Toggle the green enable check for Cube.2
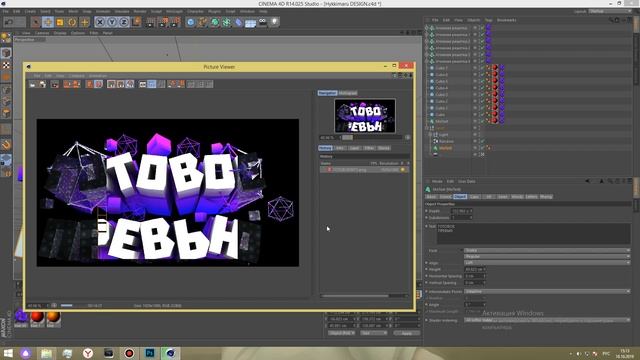This screenshot has width=640, height=360. coord(482,101)
